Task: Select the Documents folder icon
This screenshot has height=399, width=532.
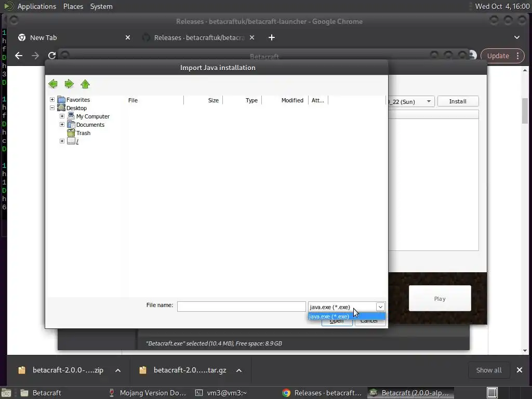Action: pos(71,125)
